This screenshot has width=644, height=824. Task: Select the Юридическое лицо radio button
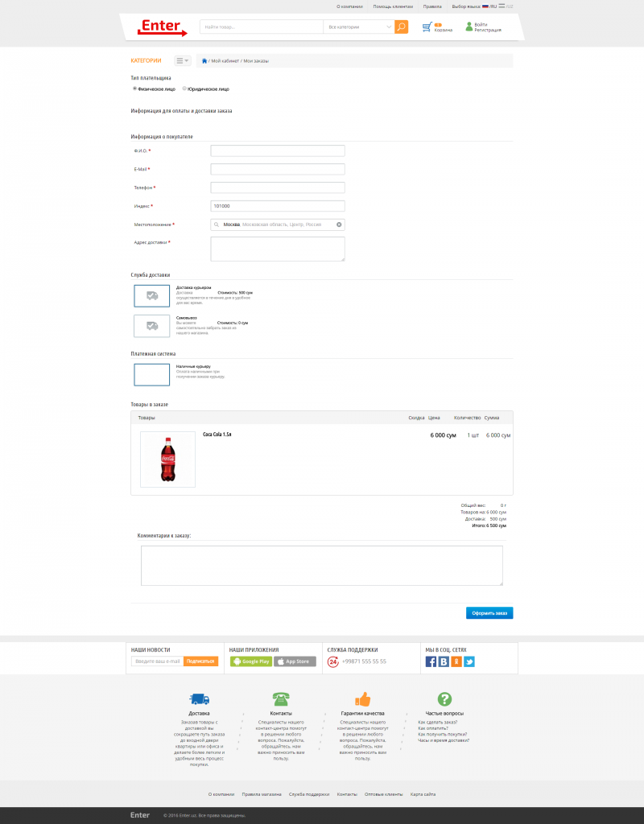tap(184, 89)
